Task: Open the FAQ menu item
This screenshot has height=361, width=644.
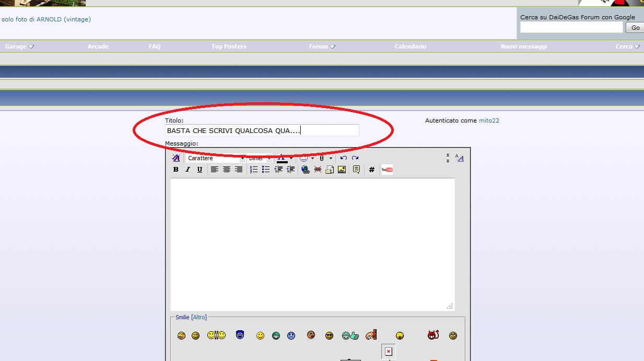Action: click(x=155, y=46)
